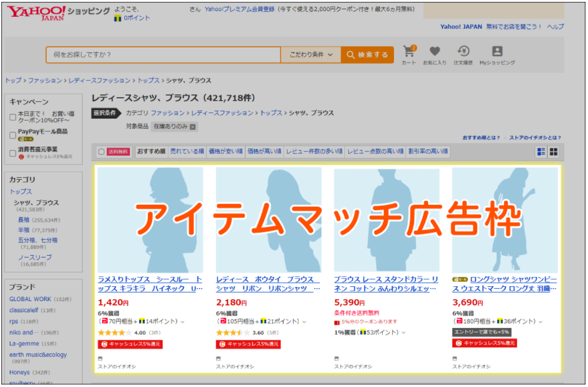This screenshot has width=588, height=387.
Task: Click キャッシュレス5%還元 badge on 1,420円 item
Action: [130, 344]
